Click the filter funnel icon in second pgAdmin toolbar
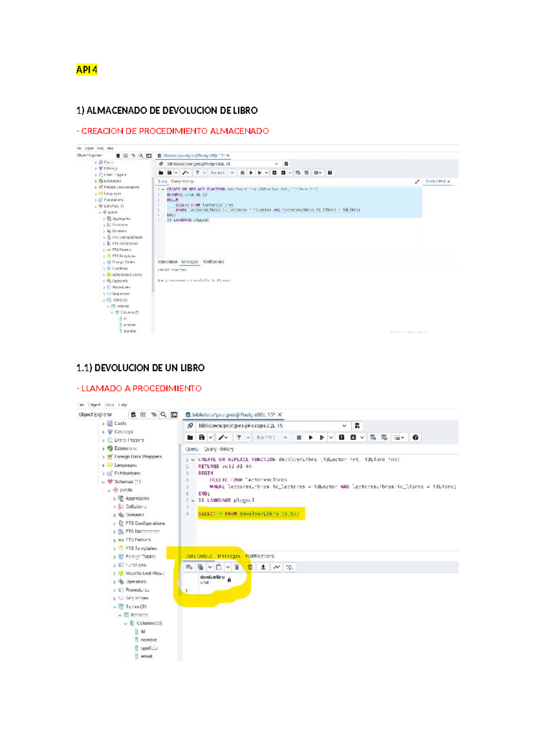Viewport: 535px width, 756px height. [x=239, y=437]
